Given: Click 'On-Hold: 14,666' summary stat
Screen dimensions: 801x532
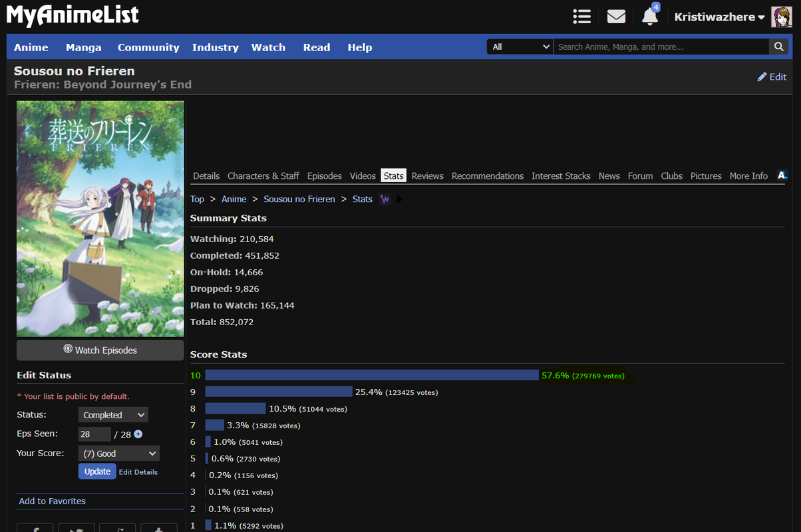Looking at the screenshot, I should [227, 273].
